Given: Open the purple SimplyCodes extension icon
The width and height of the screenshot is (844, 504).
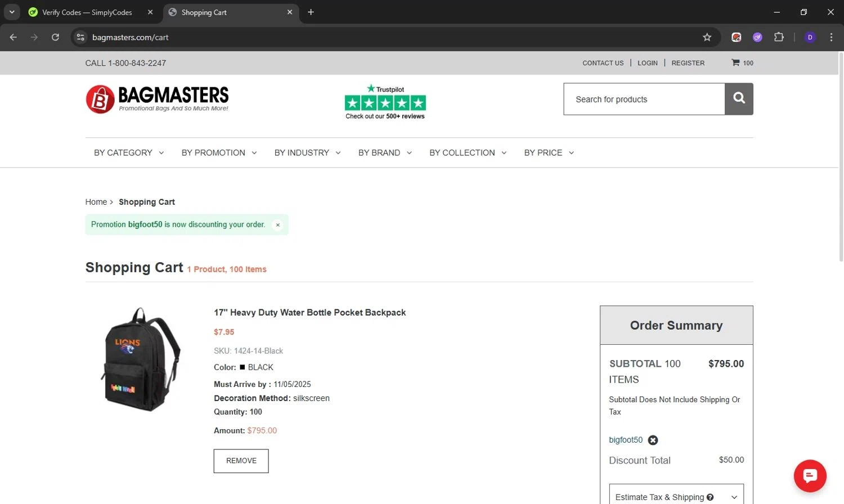Looking at the screenshot, I should pyautogui.click(x=757, y=37).
